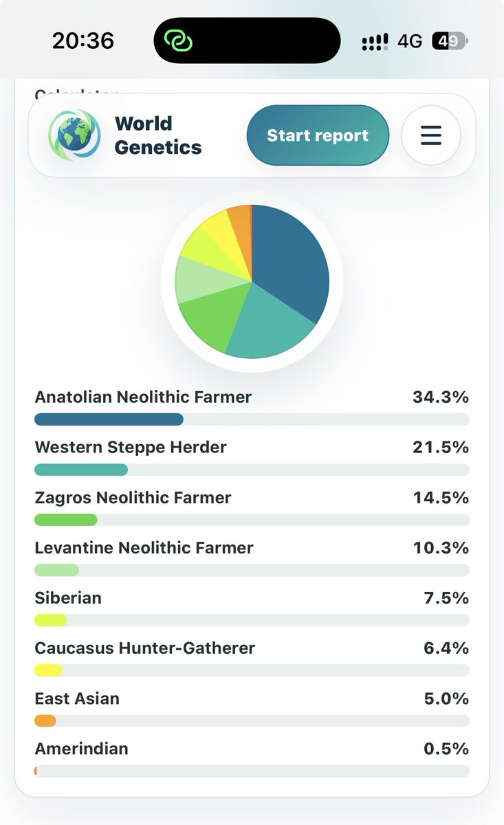The image size is (504, 825).
Task: Tap the 20:36 clock in status bar
Action: pos(83,41)
